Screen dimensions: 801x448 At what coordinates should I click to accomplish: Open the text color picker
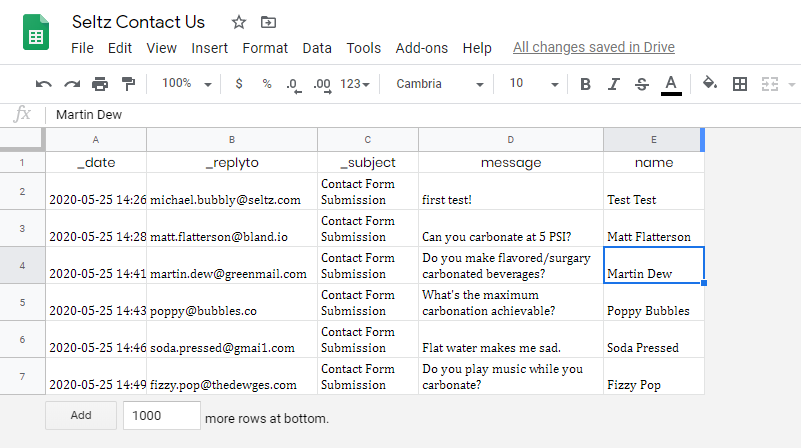(671, 85)
